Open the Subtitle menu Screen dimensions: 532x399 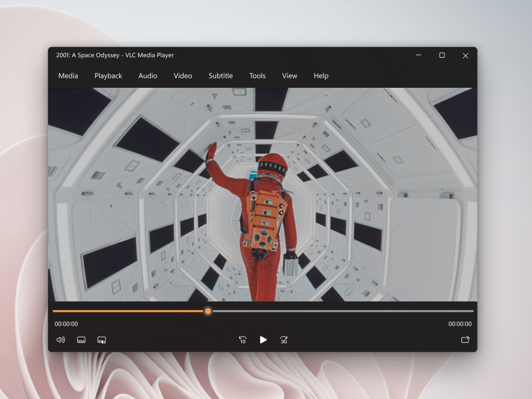click(x=220, y=76)
